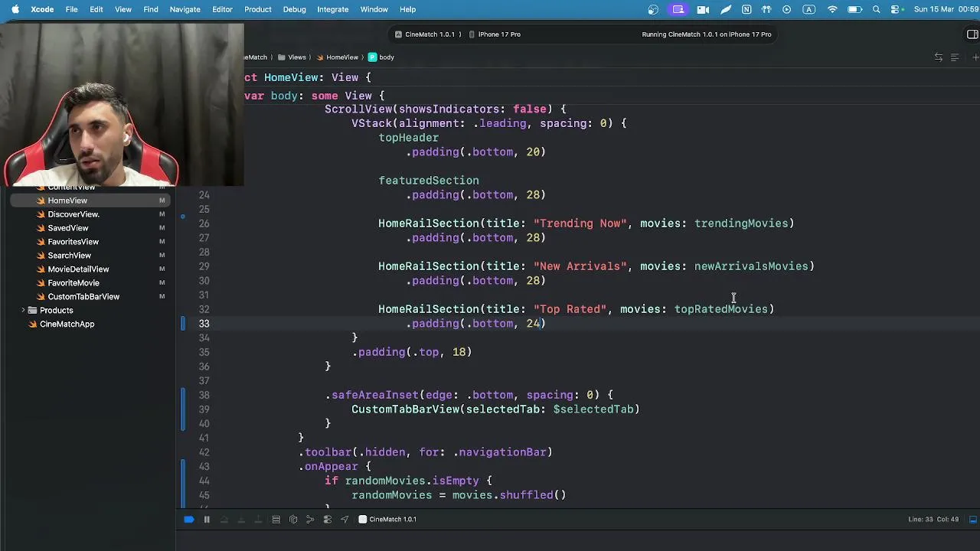
Task: Click the editor review changes arrows icon
Action: [939, 57]
